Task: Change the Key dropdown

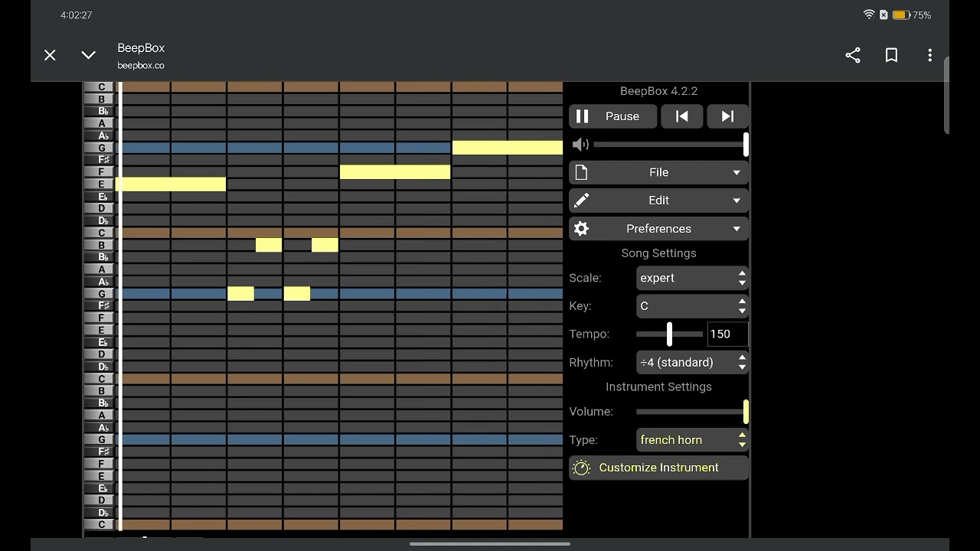Action: click(x=692, y=306)
